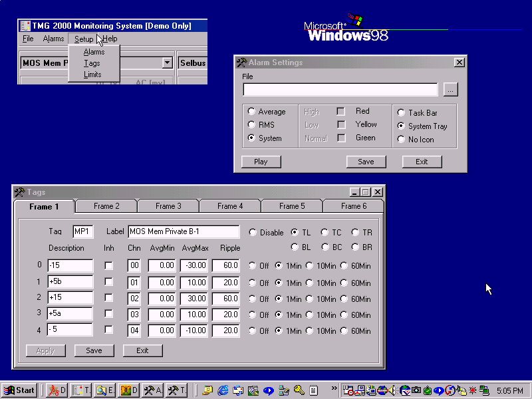The height and width of the screenshot is (399, 532).
Task: Click the Label field containing MOS Mem Private B-1
Action: click(184, 232)
